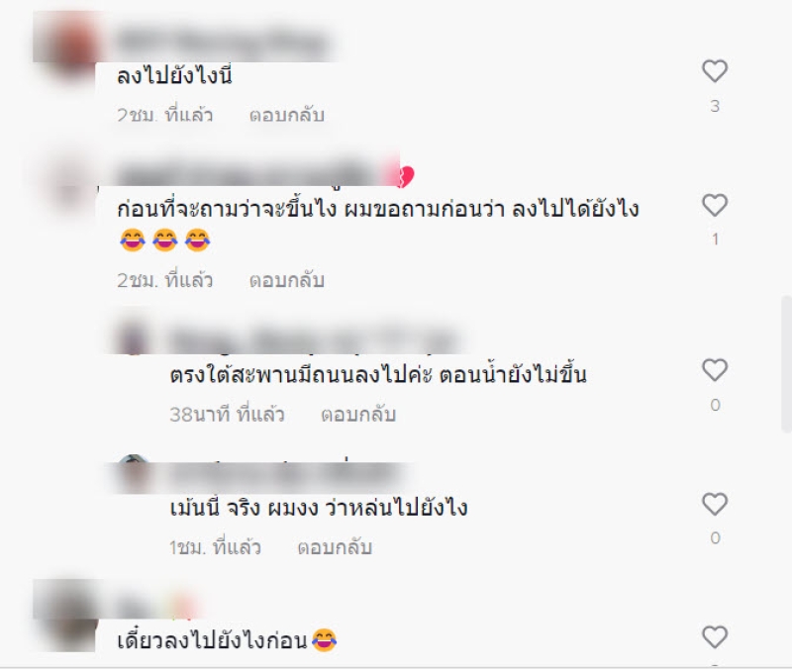Open last commenter's profile picture
The height and width of the screenshot is (672, 792).
(68, 614)
